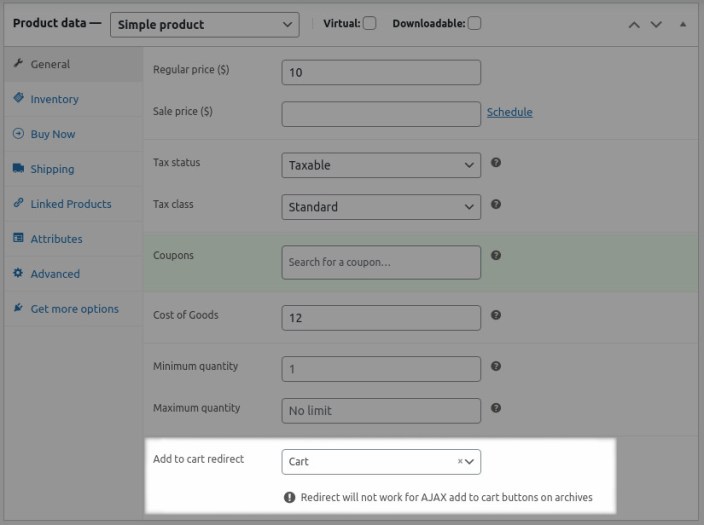Image resolution: width=704 pixels, height=525 pixels.
Task: Open the Tax status dropdown
Action: (381, 165)
